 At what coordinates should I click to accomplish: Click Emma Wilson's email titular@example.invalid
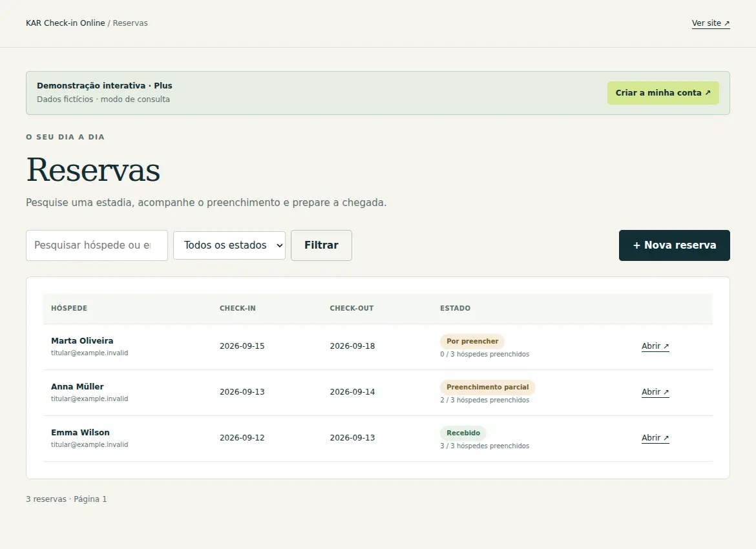[x=90, y=444]
